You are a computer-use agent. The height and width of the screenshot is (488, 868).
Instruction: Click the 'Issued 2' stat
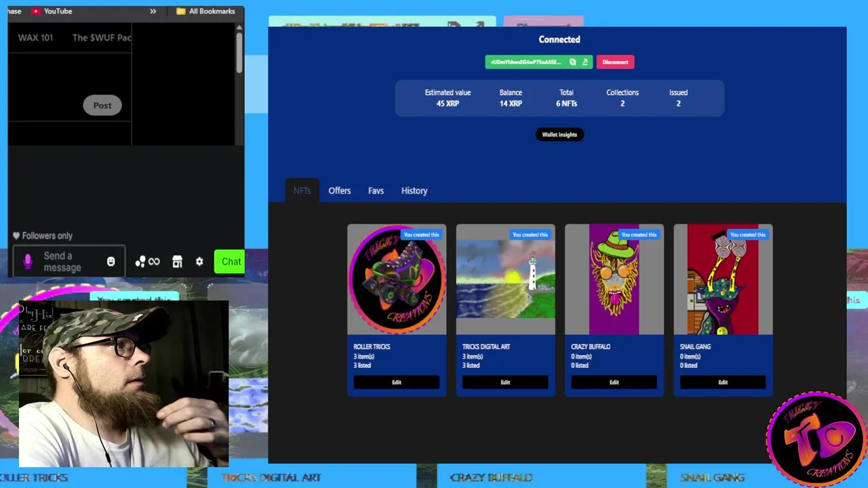pos(678,98)
